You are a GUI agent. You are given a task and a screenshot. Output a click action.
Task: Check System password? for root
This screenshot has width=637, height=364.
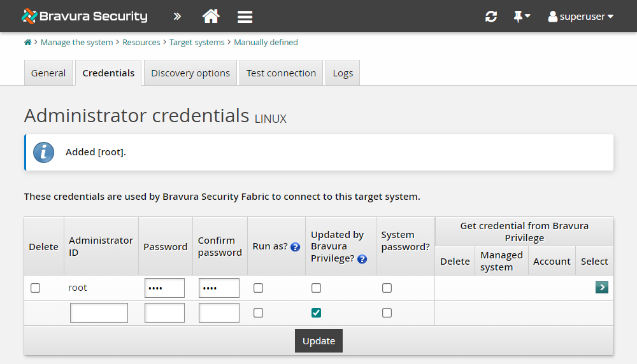[387, 288]
